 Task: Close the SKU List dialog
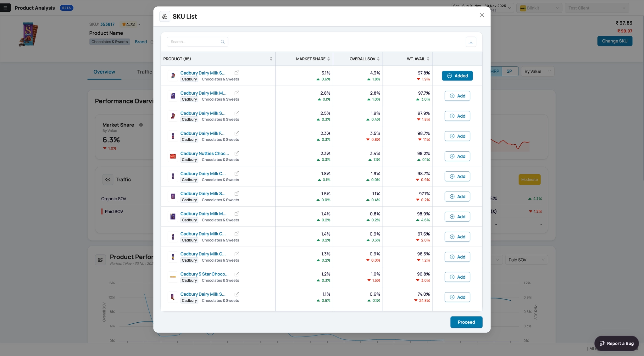pyautogui.click(x=482, y=15)
